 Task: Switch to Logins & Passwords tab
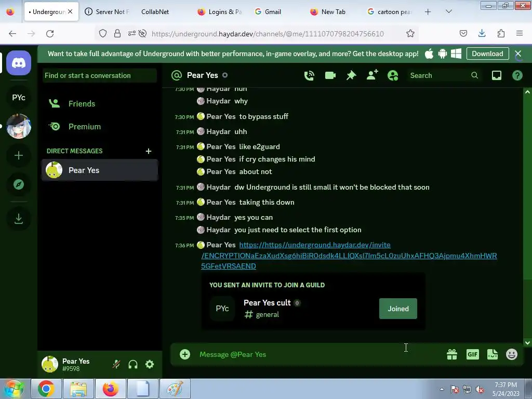click(x=220, y=12)
